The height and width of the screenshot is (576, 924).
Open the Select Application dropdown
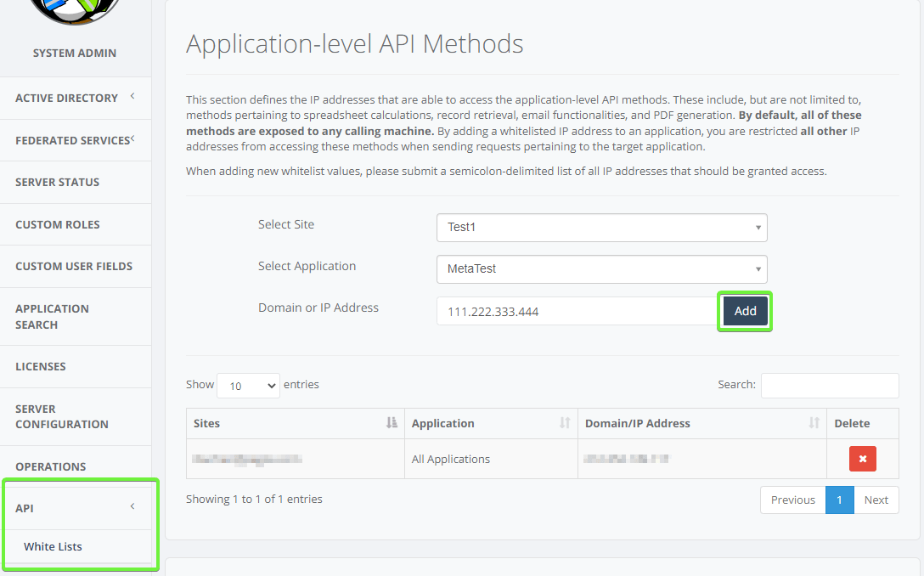click(x=601, y=268)
